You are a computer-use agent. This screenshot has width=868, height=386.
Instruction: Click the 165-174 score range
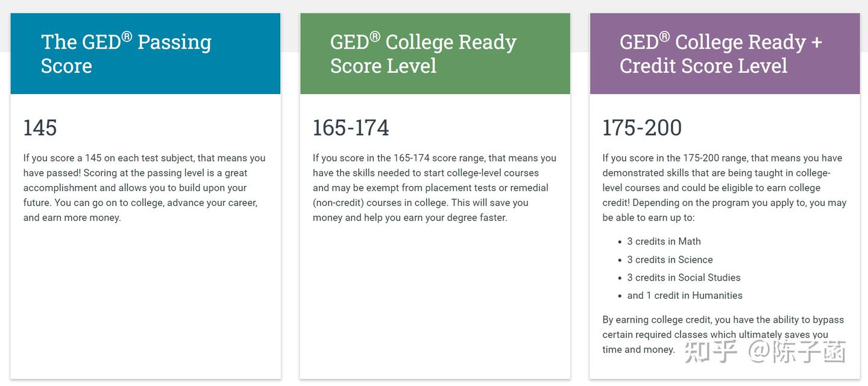pos(351,128)
